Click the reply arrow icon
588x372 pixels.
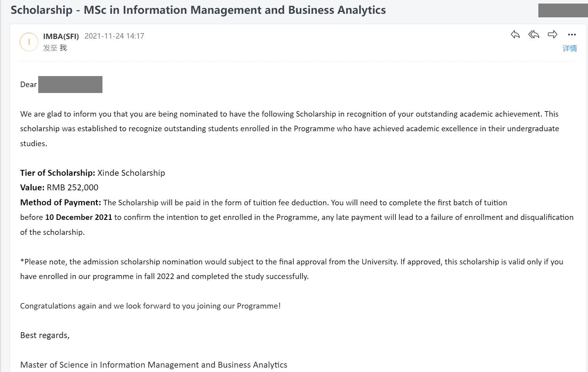[515, 35]
